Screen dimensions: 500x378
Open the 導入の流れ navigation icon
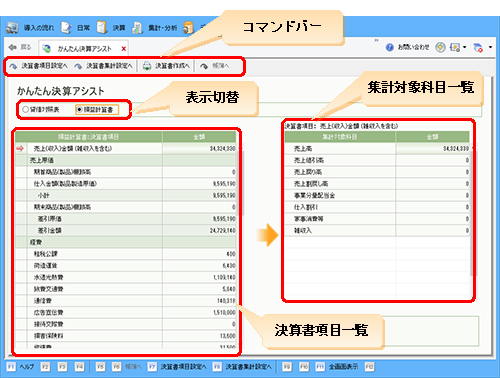point(12,28)
